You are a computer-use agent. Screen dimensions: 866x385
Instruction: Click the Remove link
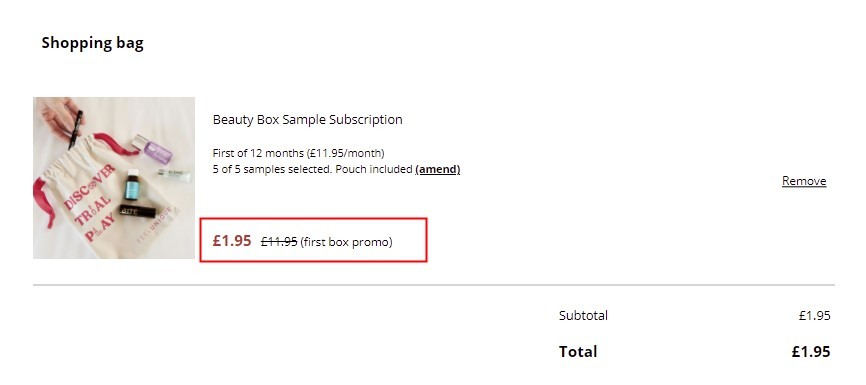click(x=804, y=181)
